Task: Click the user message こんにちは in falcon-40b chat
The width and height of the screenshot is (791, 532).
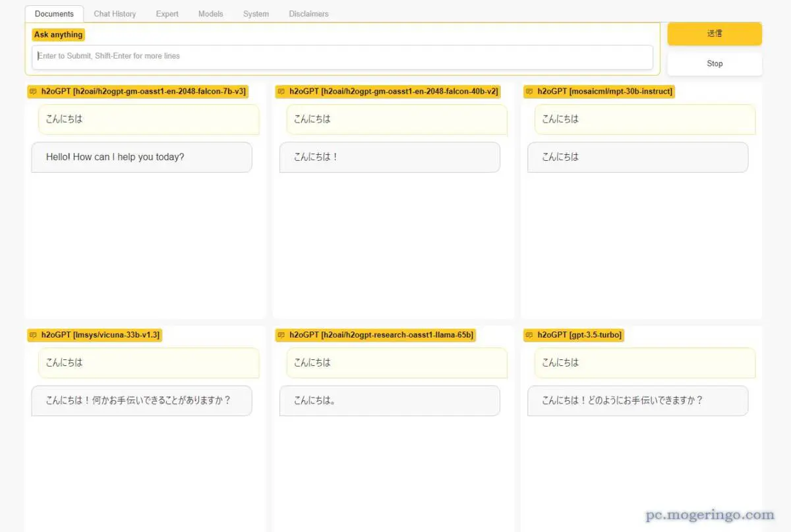Action: click(x=397, y=119)
